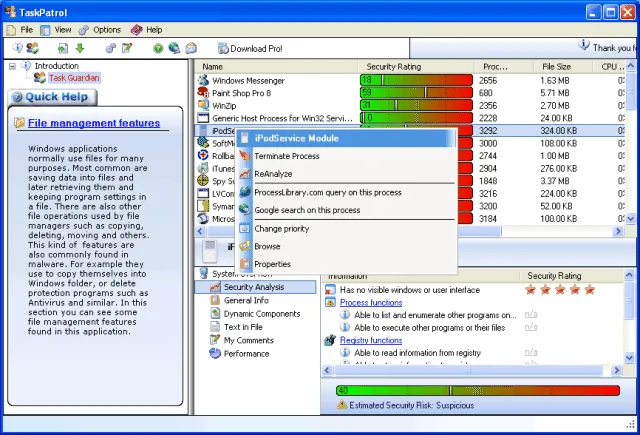Click the gears settings toolbar icon

point(111,48)
